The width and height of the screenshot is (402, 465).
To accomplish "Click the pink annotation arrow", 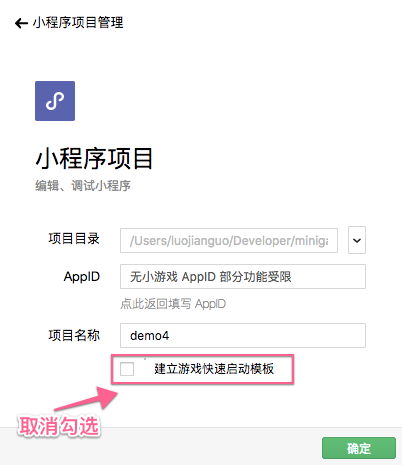I will pos(87,398).
